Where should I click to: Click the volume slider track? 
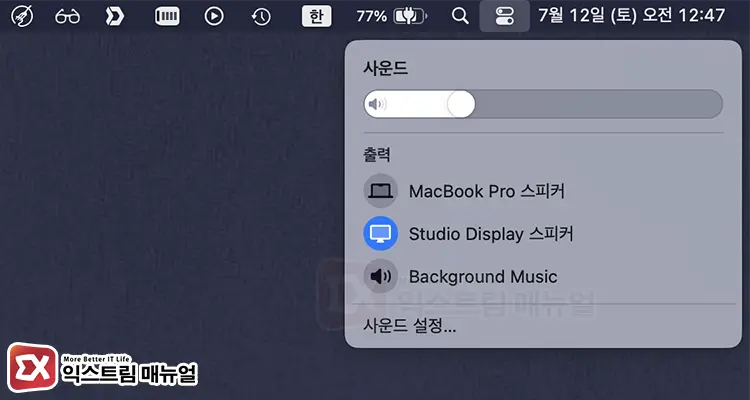tap(543, 104)
